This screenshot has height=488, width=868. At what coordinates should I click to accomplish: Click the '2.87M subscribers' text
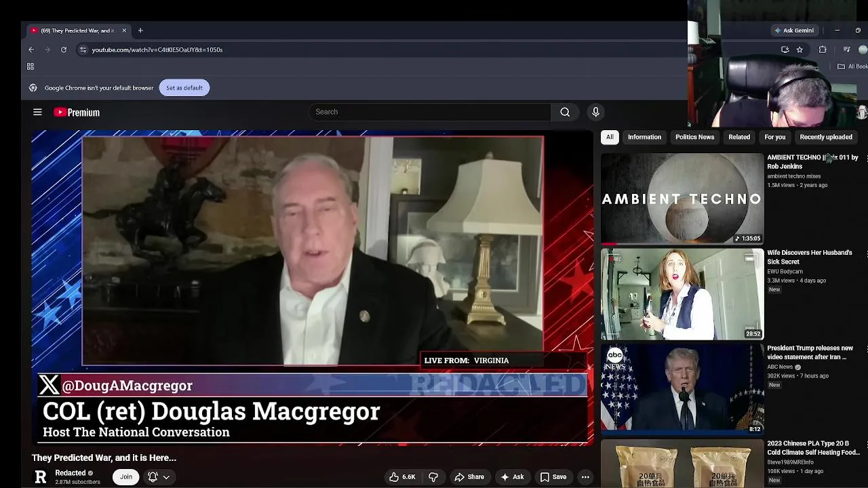point(77,482)
